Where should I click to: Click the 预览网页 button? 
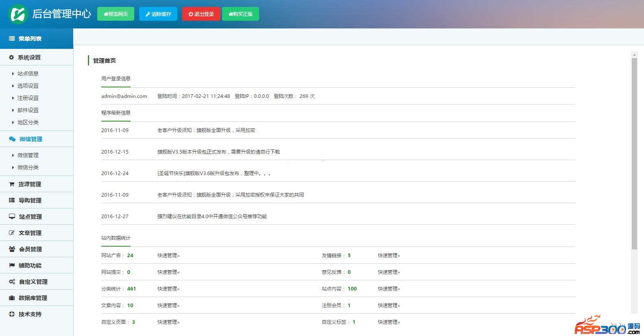point(116,14)
